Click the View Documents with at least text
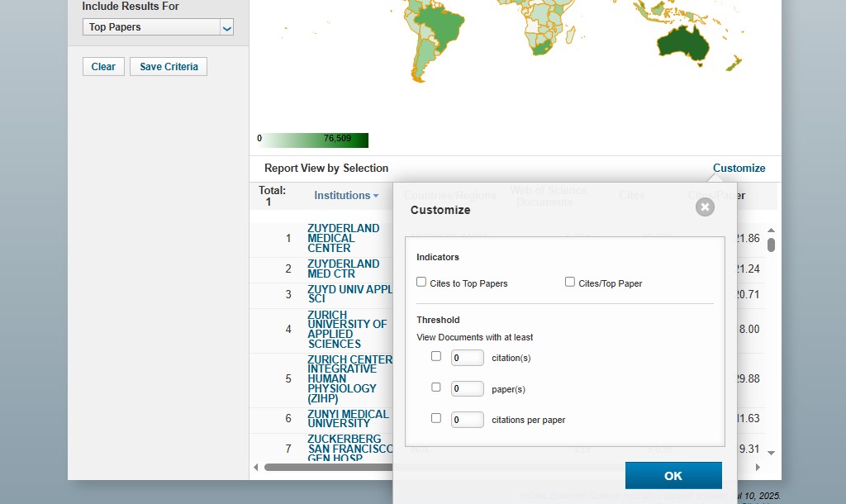 pos(475,337)
